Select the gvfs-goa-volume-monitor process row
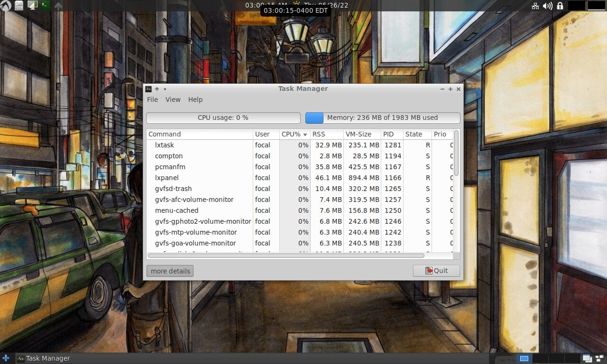Screen dimensions: 607x364 tap(300, 243)
